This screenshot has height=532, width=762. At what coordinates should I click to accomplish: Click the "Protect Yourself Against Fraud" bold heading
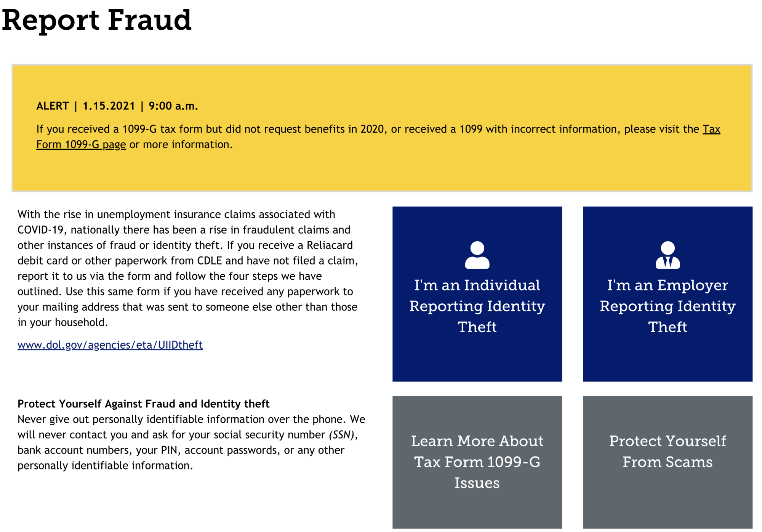coord(143,404)
